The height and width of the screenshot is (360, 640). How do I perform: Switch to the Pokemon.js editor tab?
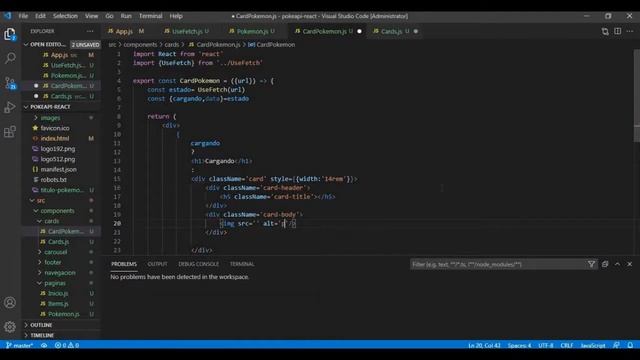coord(252,31)
